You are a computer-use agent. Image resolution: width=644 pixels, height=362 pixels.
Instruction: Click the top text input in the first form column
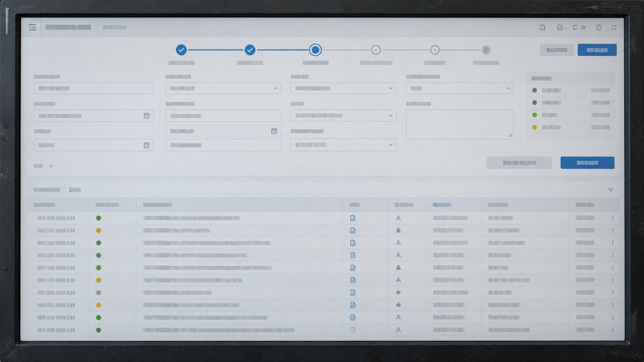[94, 88]
